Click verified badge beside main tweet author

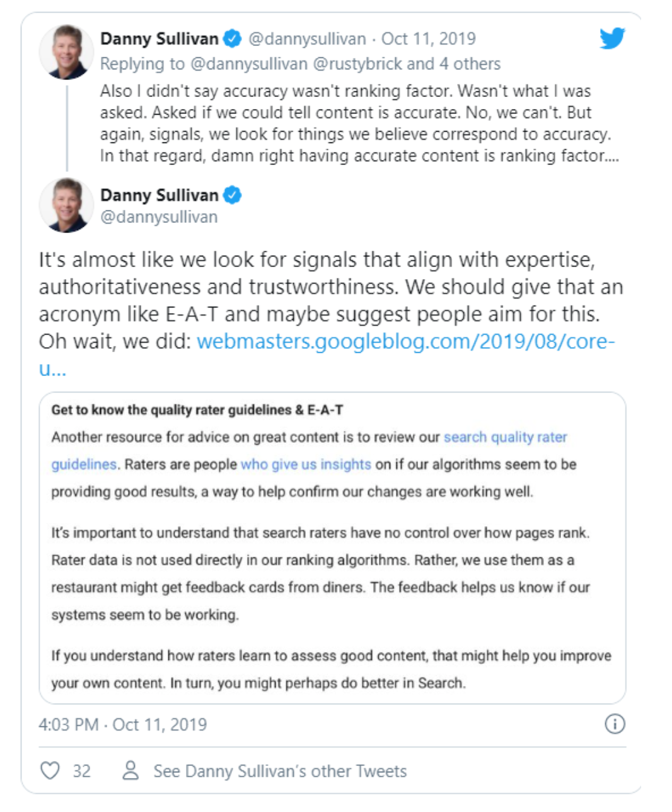pos(233,195)
